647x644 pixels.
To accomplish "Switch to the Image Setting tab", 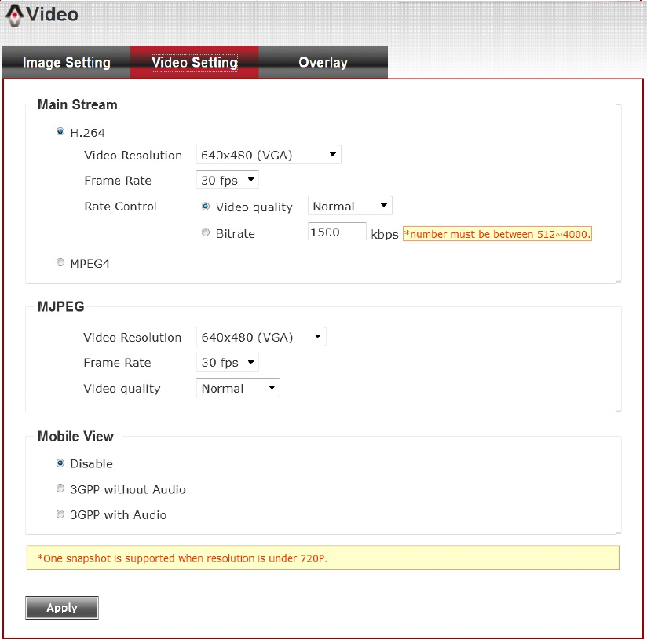I will coord(67,63).
